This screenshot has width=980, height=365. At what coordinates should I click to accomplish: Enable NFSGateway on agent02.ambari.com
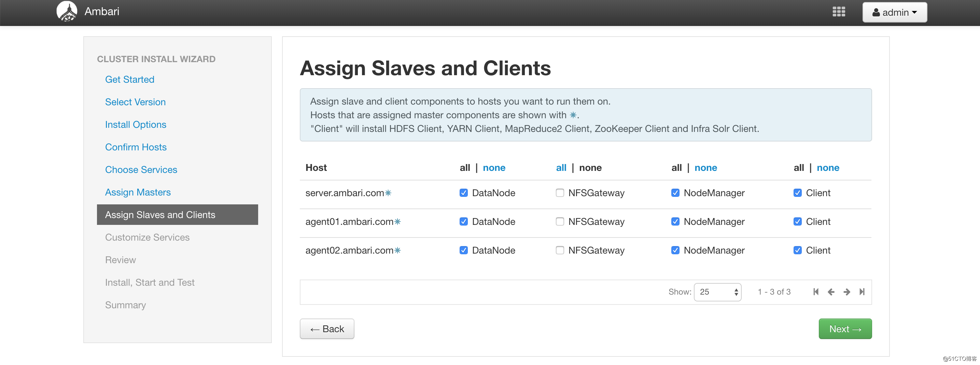560,250
